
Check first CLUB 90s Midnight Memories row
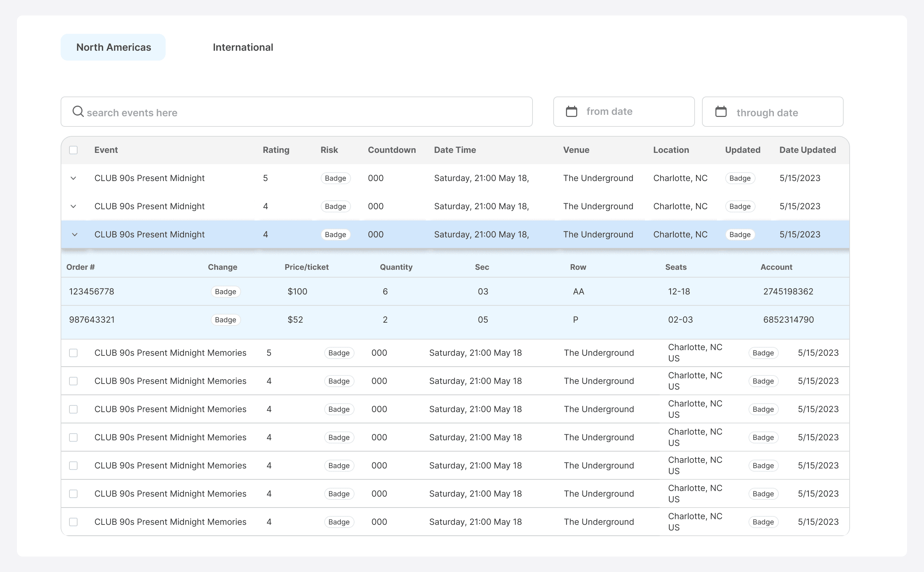coord(73,353)
